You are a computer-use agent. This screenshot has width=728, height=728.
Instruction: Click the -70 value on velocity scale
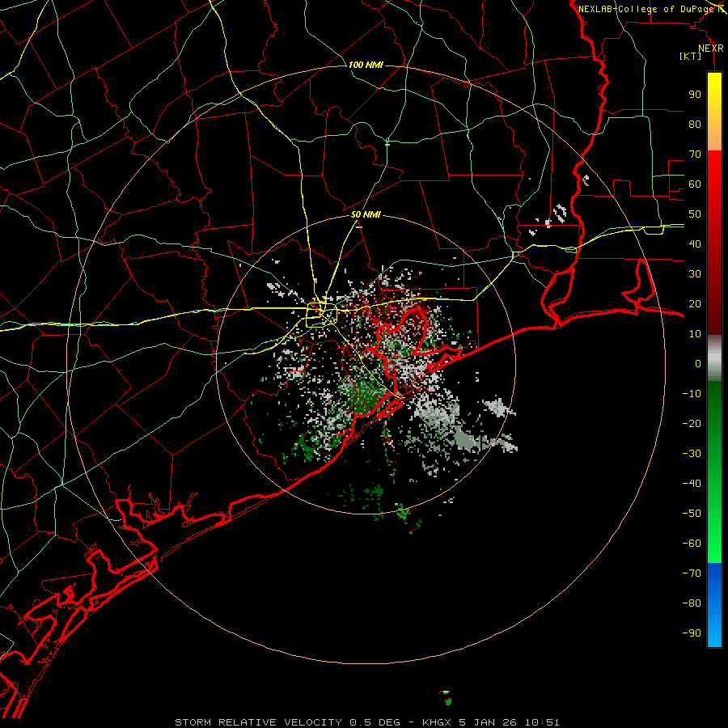point(692,574)
